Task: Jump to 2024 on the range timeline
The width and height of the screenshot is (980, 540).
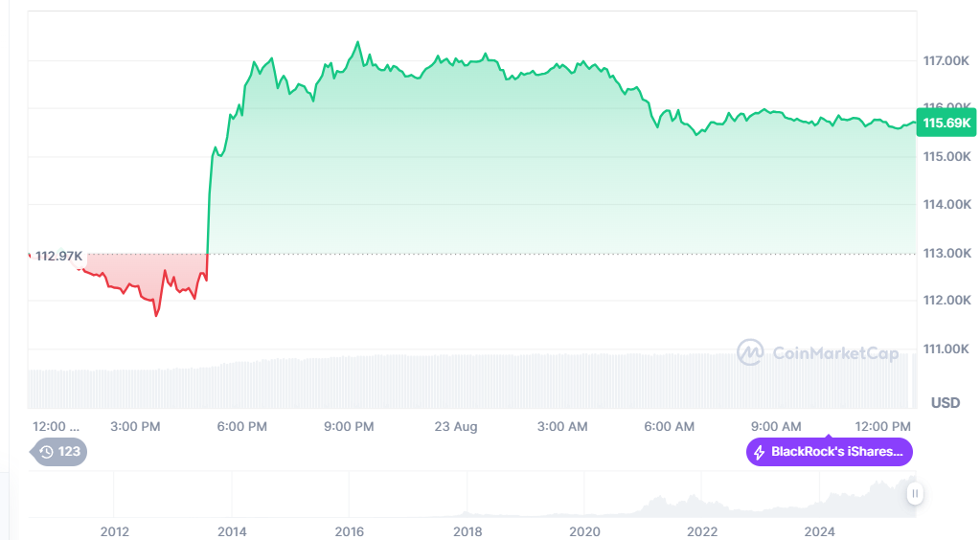Action: pos(820,531)
